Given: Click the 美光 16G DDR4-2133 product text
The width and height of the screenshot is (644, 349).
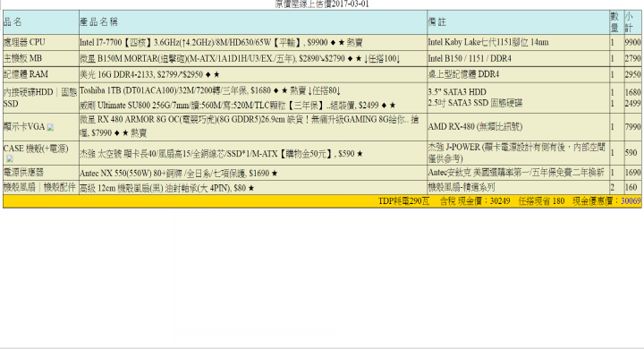Looking at the screenshot, I should [149, 74].
